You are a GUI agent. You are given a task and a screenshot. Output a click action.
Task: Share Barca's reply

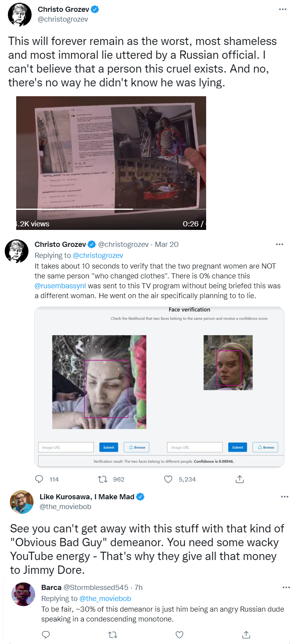coord(246,635)
